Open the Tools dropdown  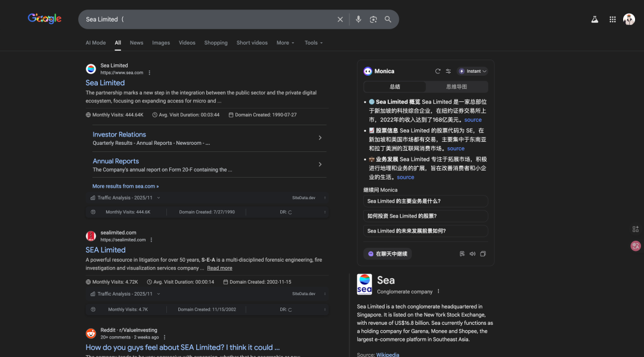coord(314,43)
